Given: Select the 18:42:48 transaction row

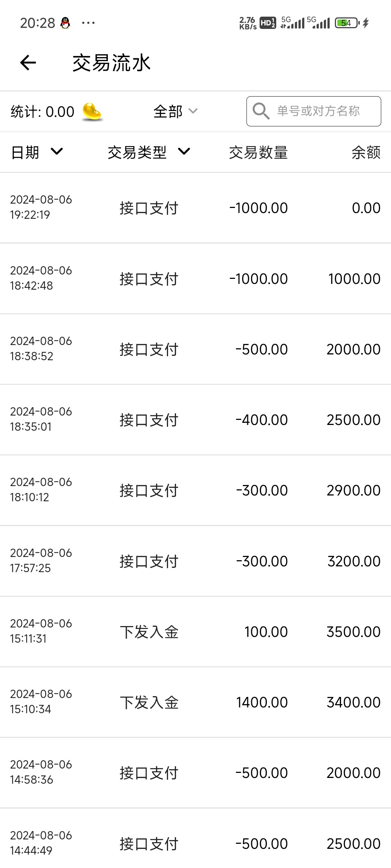Looking at the screenshot, I should point(195,279).
